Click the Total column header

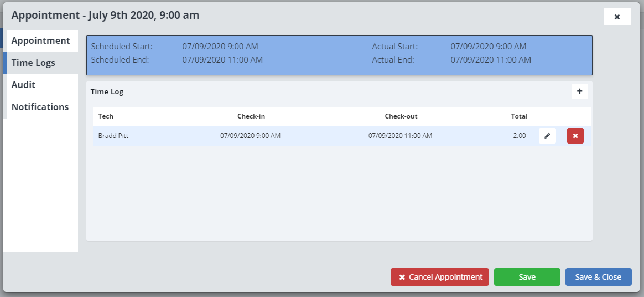[x=519, y=116]
